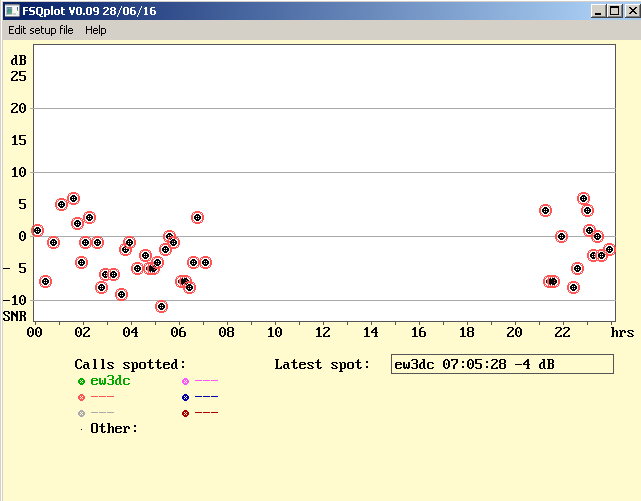Click the first spot marker at 00 hrs
This screenshot has width=641, height=501.
click(x=37, y=230)
